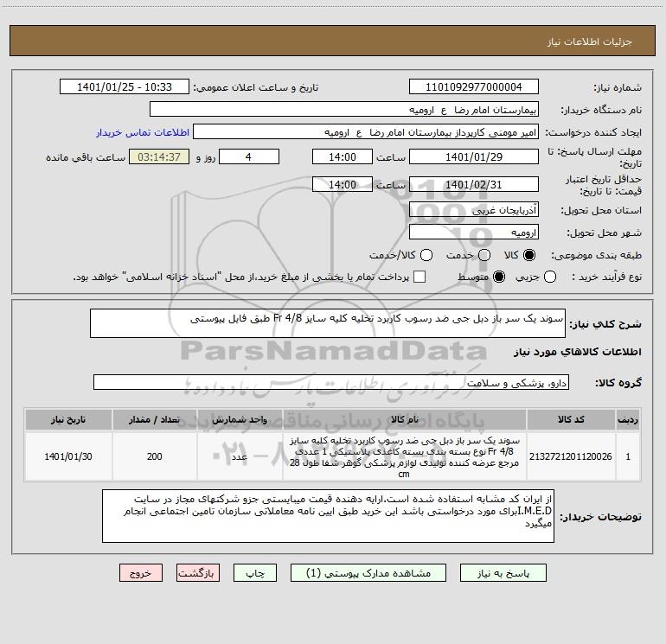The height and width of the screenshot is (644, 666).
Task: Click the جزئیات اطلاعات نیاز header title
Action: [590, 41]
